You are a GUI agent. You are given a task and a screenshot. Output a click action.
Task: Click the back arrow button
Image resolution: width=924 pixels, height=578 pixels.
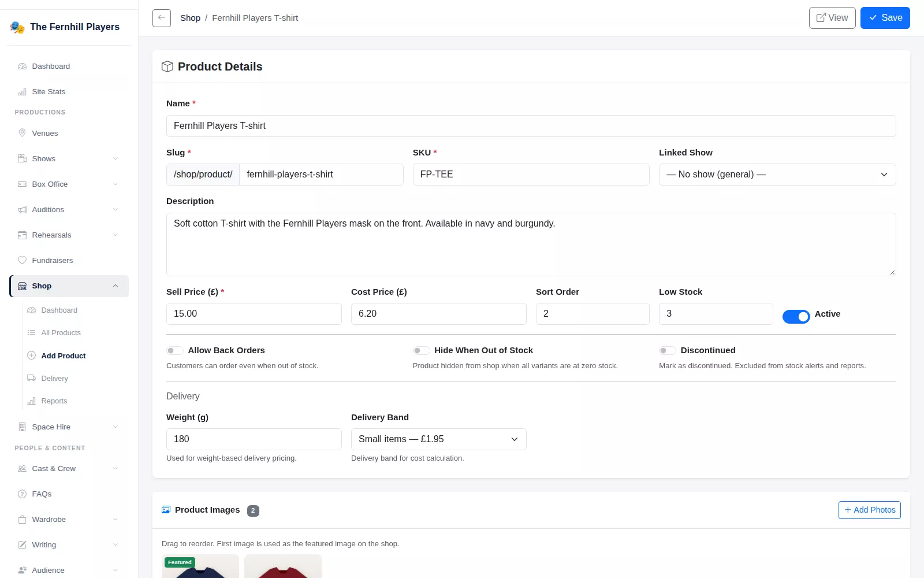[x=162, y=18]
